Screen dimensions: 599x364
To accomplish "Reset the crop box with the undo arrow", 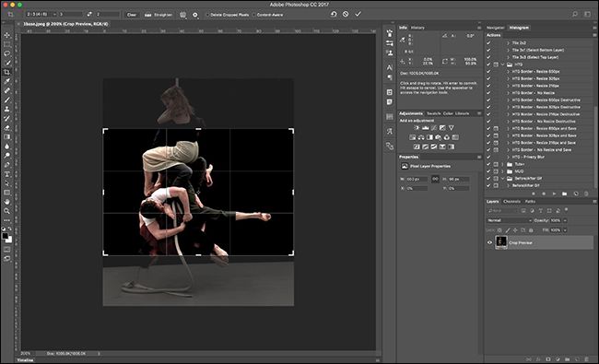I will (x=334, y=14).
